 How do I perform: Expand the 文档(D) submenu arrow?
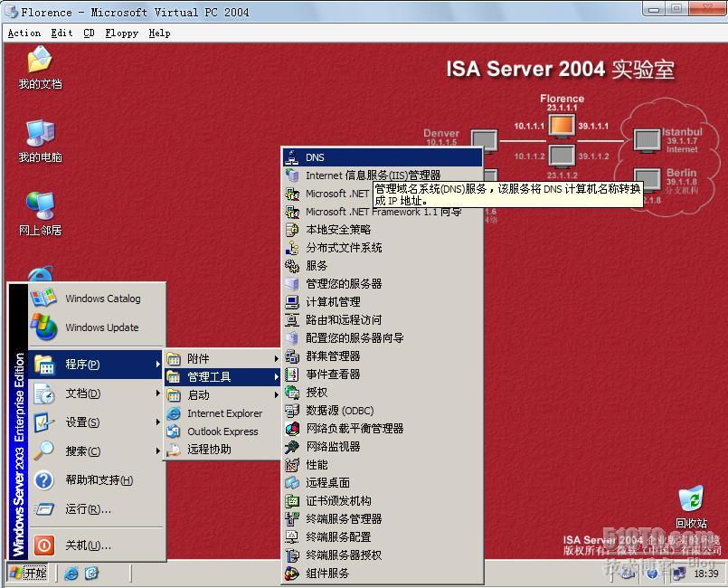point(158,394)
